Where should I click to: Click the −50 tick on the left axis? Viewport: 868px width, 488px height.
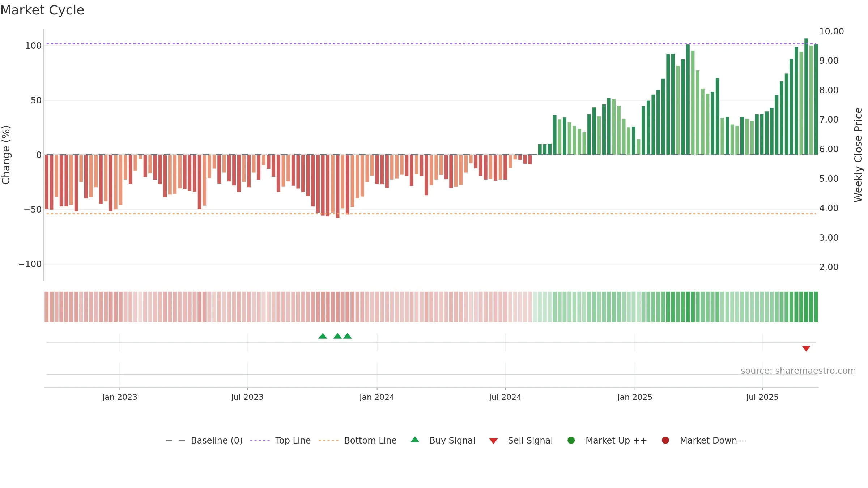coord(33,210)
